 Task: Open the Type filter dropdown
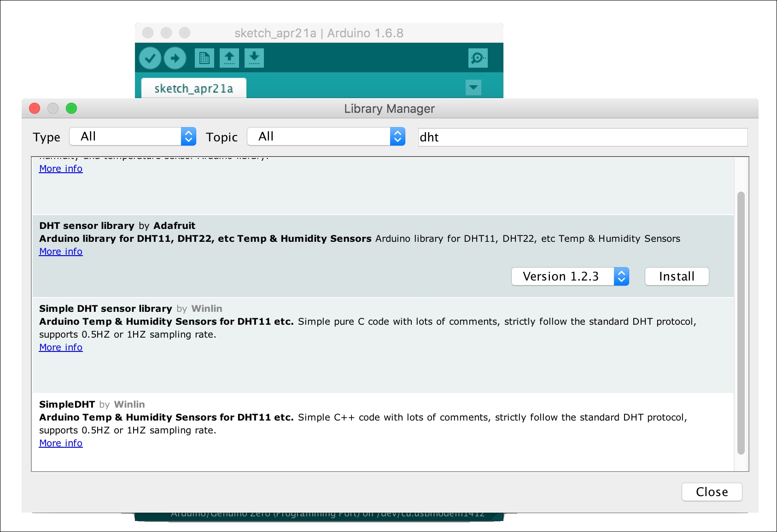point(133,136)
